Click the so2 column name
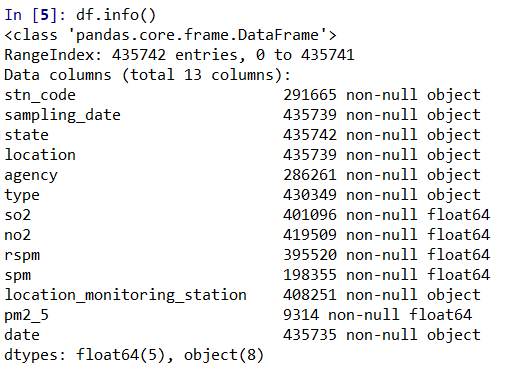Image resolution: width=508 pixels, height=366 pixels. (18, 215)
